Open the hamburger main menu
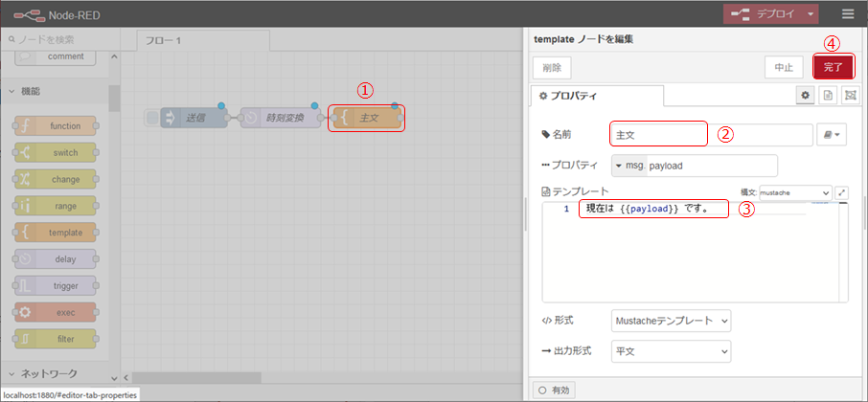The height and width of the screenshot is (402, 868). click(847, 14)
